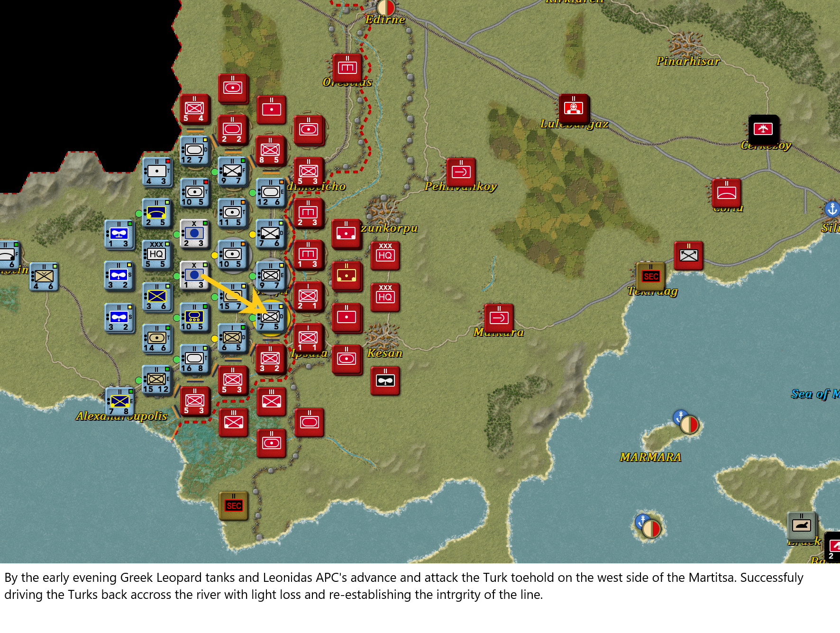Select the Turkish 1-1 mechanized unit
This screenshot has width=840, height=633.
309,338
